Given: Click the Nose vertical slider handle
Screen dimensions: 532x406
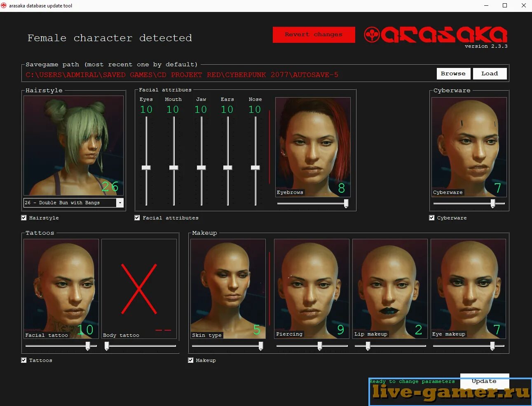Looking at the screenshot, I should pyautogui.click(x=255, y=168).
